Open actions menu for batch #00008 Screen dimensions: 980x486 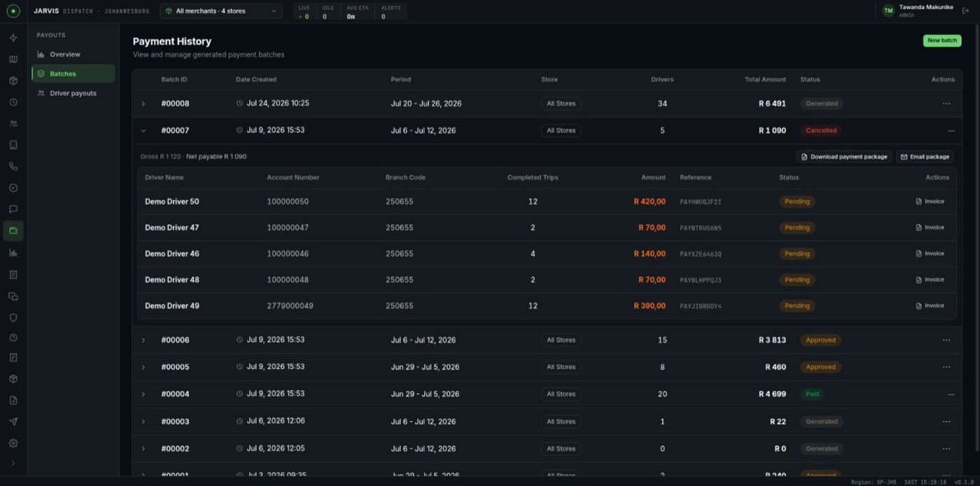pos(946,104)
